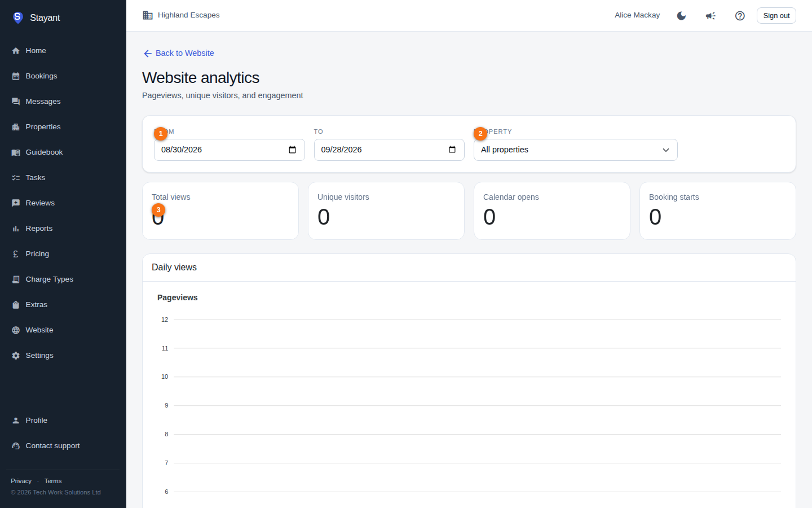Viewport: 812px width, 508px height.
Task: Click the To date field 09/28/2026
Action: pyautogui.click(x=389, y=150)
